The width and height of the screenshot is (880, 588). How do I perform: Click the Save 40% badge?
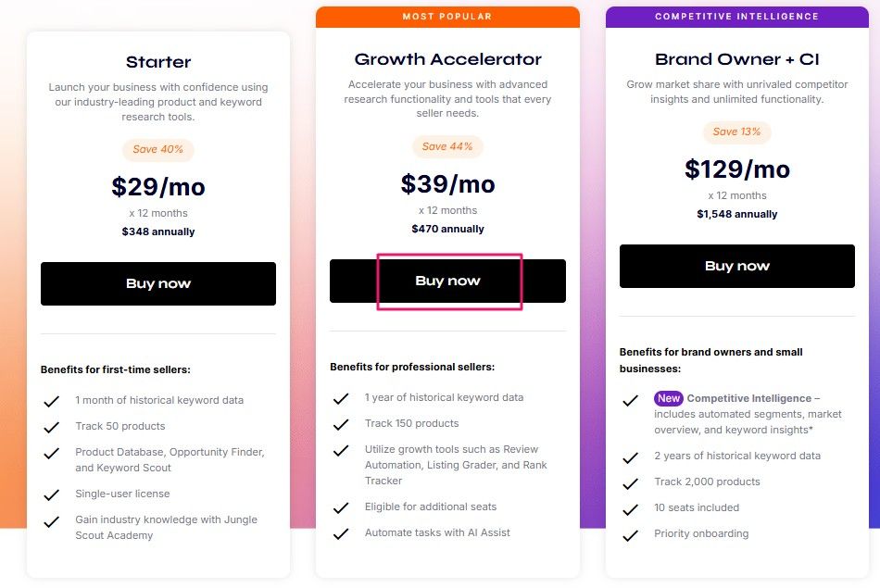157,149
